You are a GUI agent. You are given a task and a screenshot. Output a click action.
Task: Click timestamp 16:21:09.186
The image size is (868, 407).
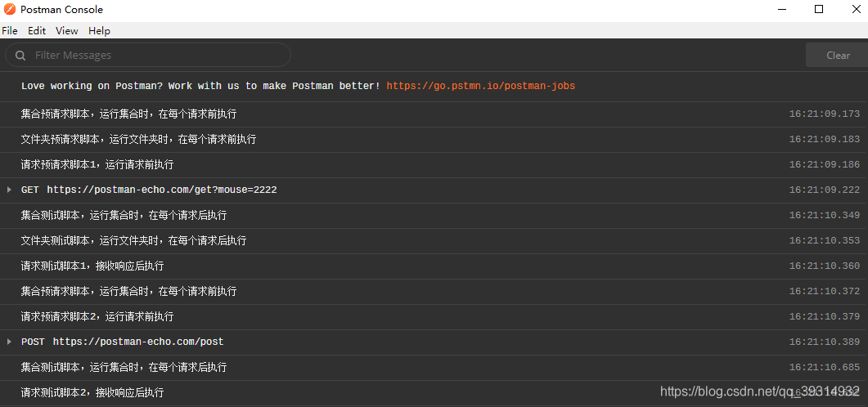[x=825, y=164]
